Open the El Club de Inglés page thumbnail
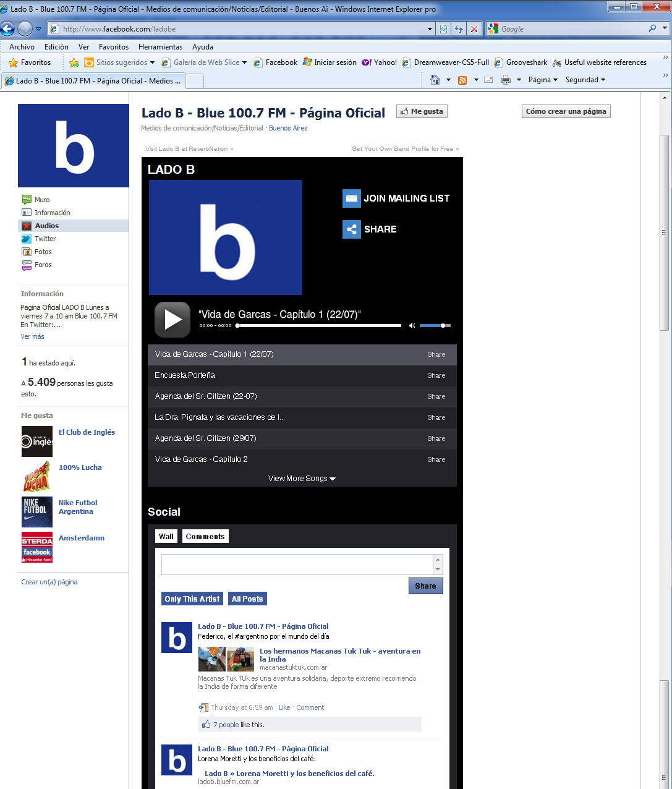The image size is (672, 789). (37, 441)
